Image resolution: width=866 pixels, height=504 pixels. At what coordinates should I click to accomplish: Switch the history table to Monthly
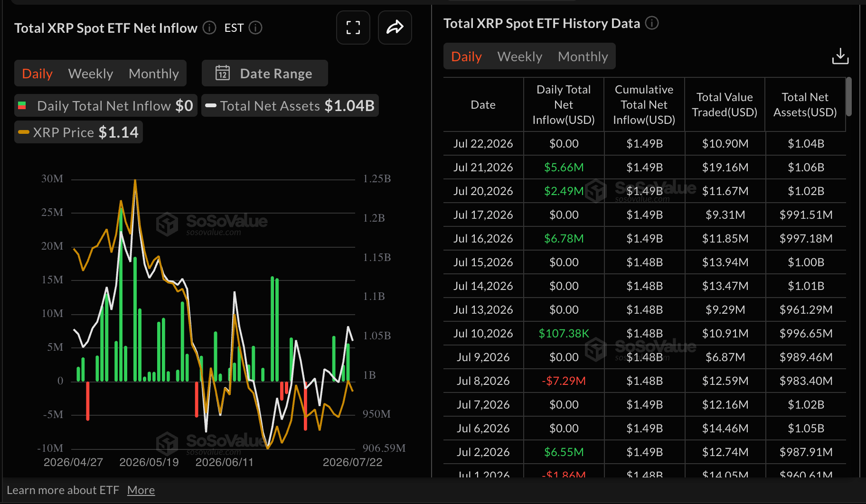pyautogui.click(x=583, y=56)
